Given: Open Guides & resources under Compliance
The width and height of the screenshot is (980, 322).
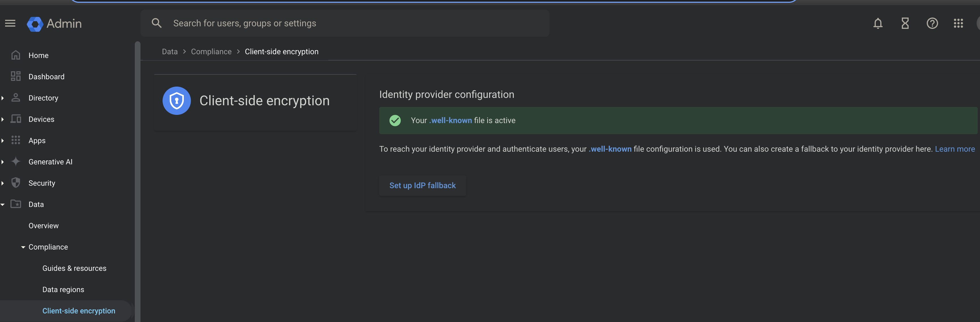Looking at the screenshot, I should pyautogui.click(x=74, y=268).
